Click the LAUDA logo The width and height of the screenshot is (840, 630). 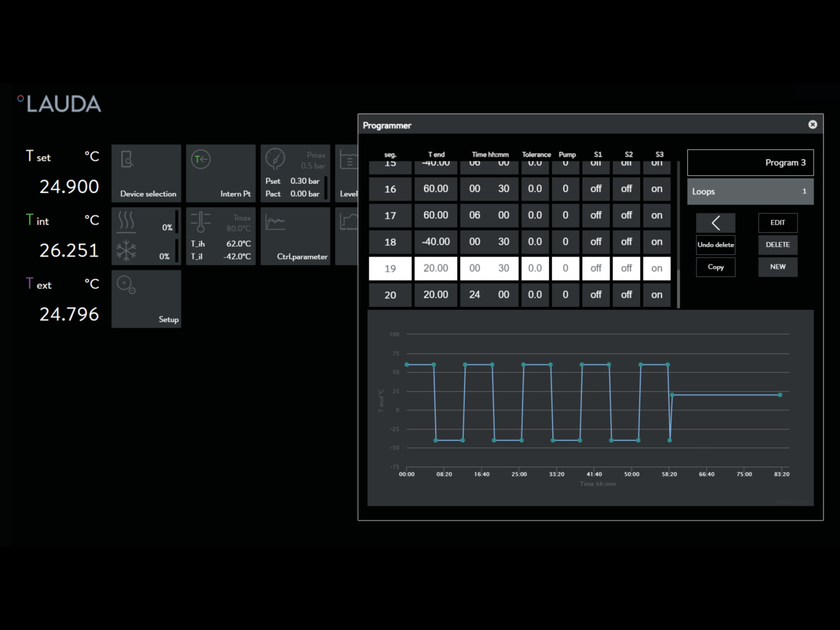[59, 104]
